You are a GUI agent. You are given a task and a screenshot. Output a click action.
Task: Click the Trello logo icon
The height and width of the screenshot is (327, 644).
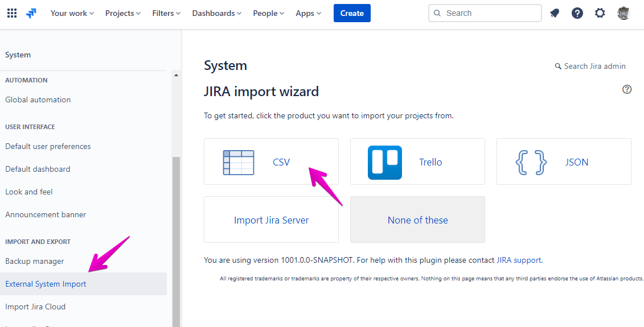[385, 162]
